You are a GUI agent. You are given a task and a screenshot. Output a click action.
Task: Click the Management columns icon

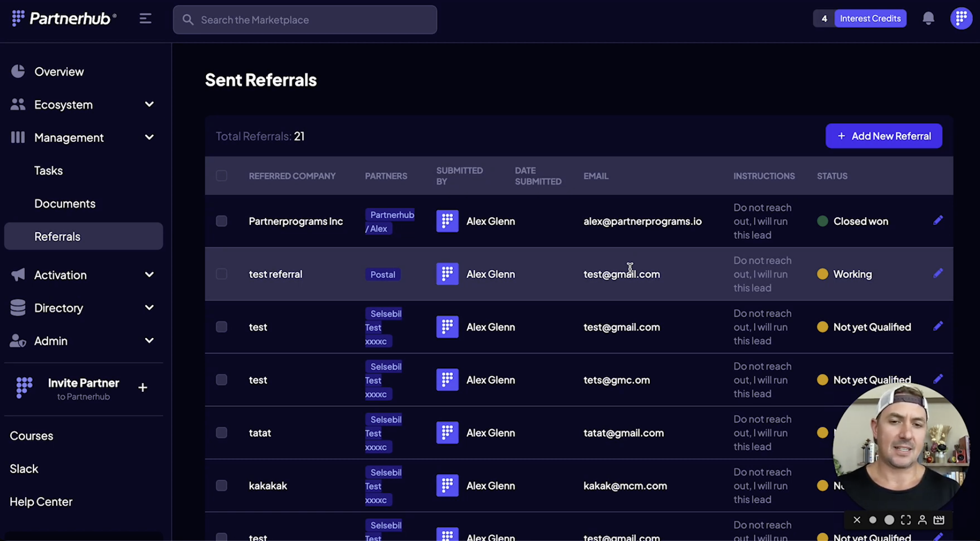pos(18,137)
